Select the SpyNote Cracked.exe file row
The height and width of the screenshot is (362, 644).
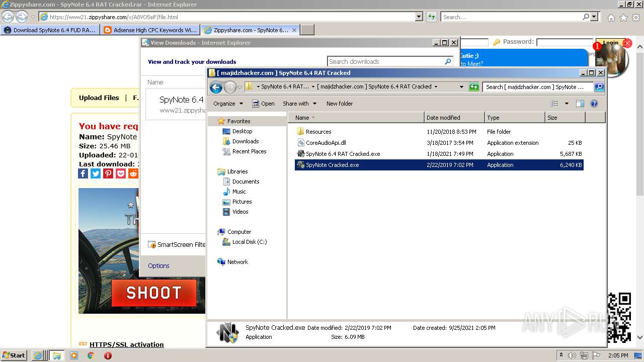[439, 165]
